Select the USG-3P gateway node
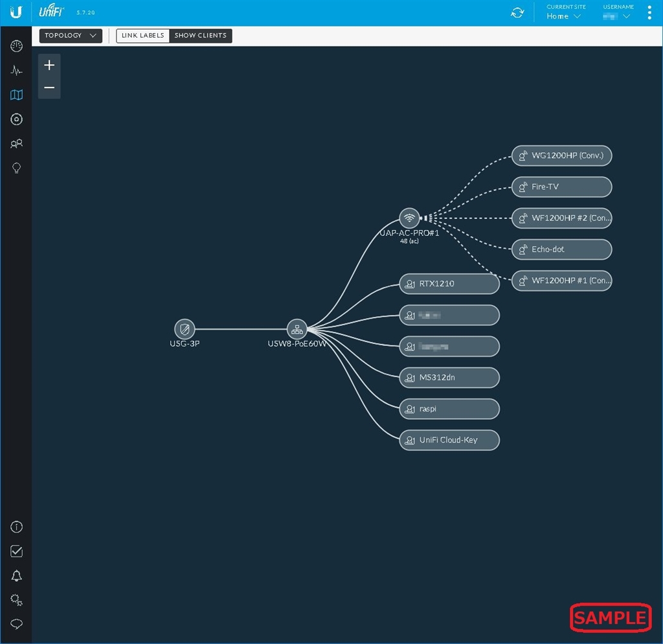The height and width of the screenshot is (644, 663). pyautogui.click(x=185, y=328)
